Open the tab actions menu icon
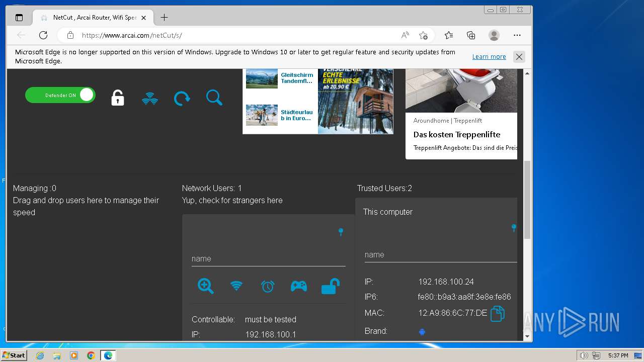The image size is (644, 362). (x=19, y=18)
